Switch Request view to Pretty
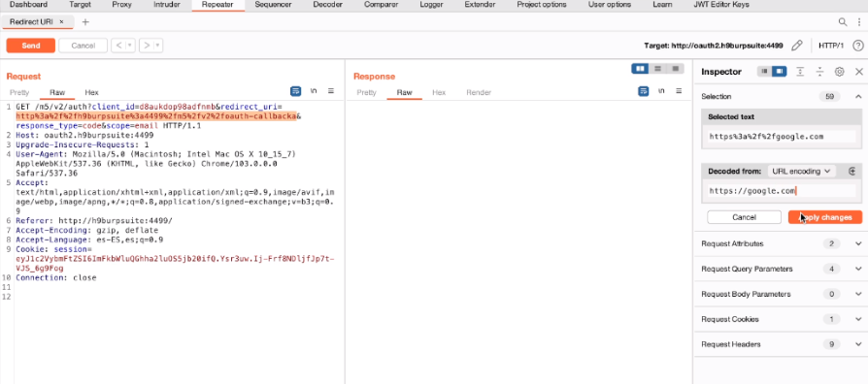Viewport: 868px width, 384px height. (19, 92)
